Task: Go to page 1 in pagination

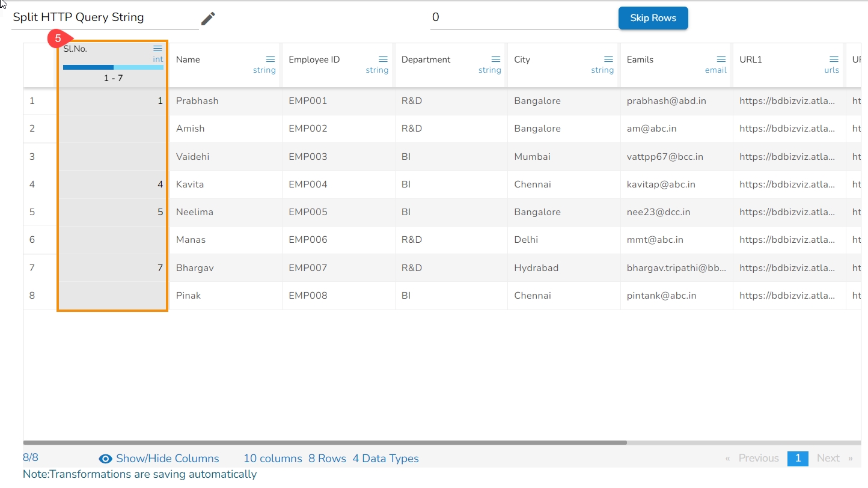Action: pos(798,459)
